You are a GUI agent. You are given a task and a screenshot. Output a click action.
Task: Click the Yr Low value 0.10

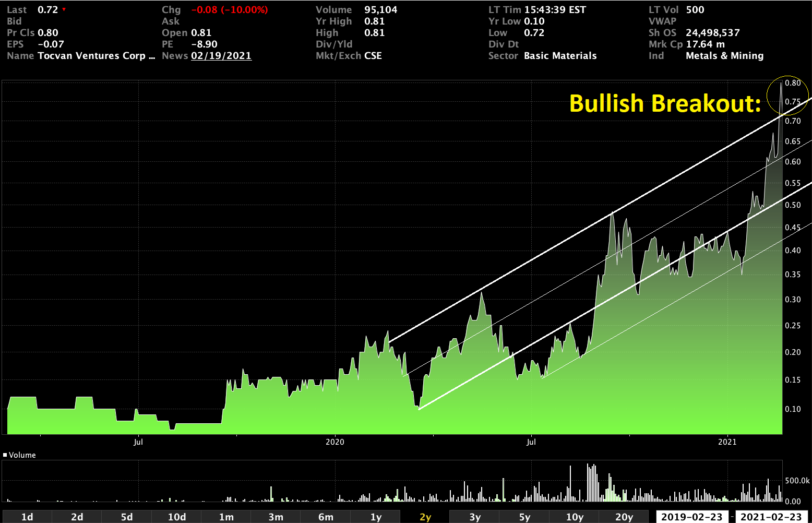click(x=534, y=21)
